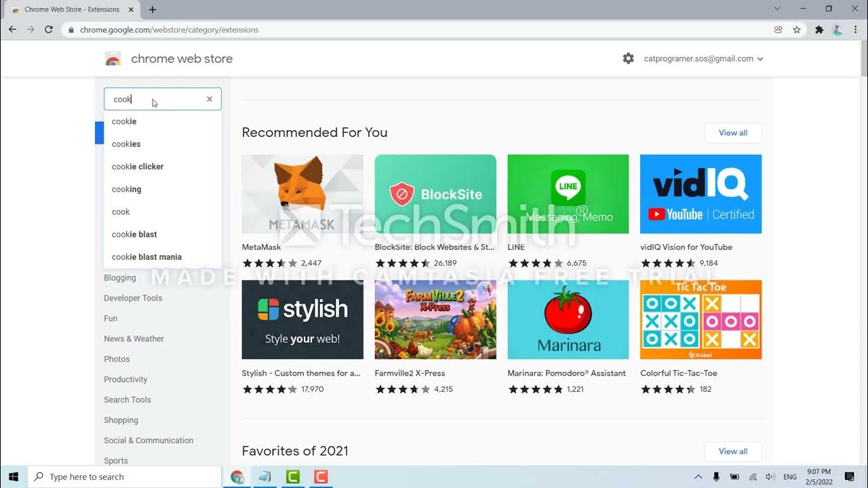
Task: Open the Social & Communication category
Action: pyautogui.click(x=149, y=441)
